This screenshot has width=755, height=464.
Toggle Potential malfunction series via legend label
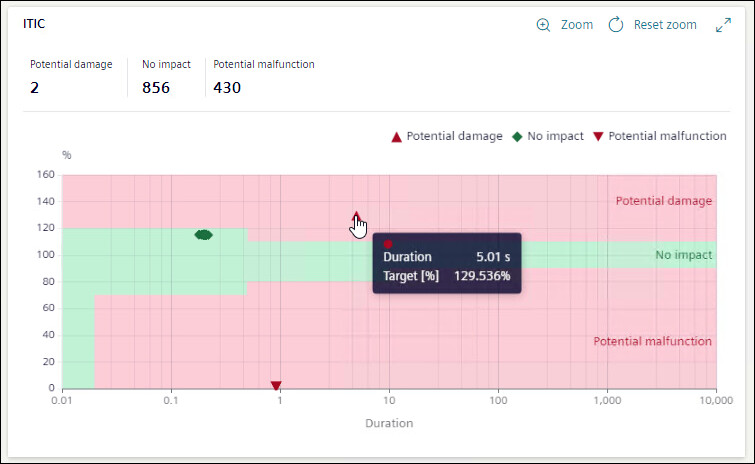667,136
